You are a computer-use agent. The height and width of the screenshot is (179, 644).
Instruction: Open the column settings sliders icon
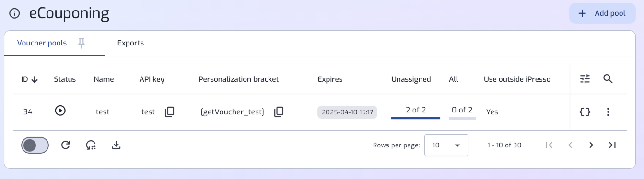[x=585, y=79]
